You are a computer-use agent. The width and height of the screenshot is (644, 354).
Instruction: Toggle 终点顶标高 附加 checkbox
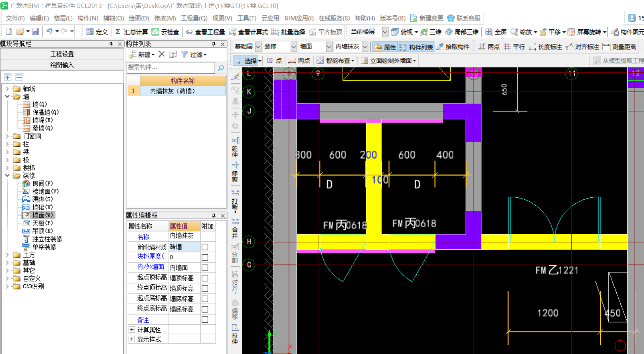pos(205,288)
